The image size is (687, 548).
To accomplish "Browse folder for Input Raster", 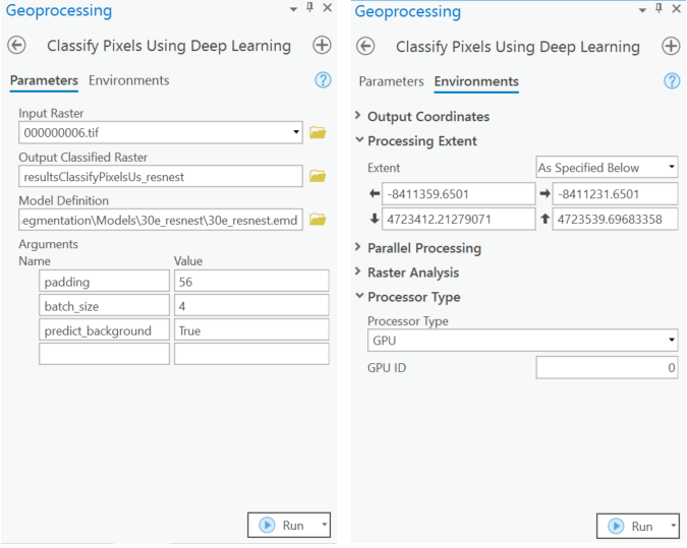I will pyautogui.click(x=318, y=132).
